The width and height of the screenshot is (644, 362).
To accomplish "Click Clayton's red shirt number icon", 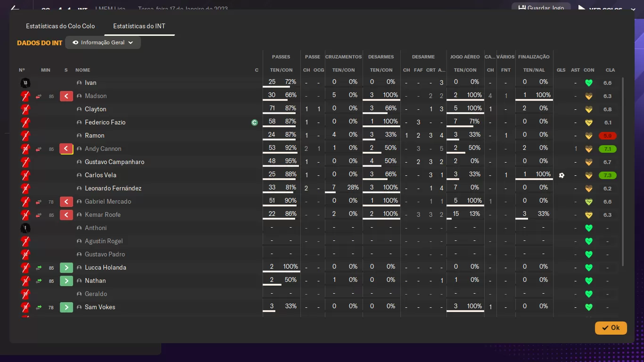I will click(x=25, y=109).
